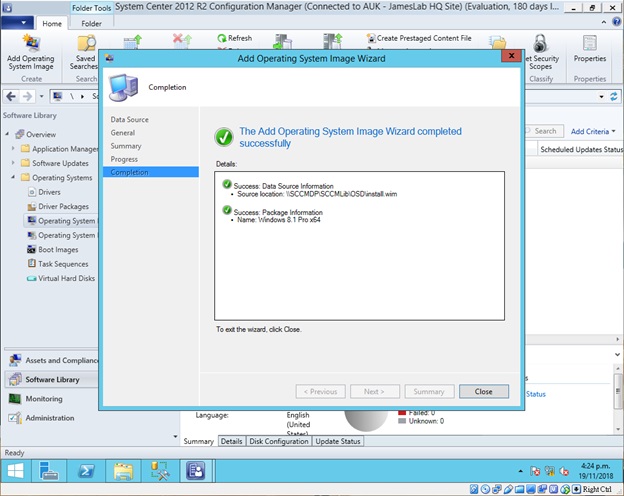Click Add Operating System Image ribbon icon

coord(31,43)
